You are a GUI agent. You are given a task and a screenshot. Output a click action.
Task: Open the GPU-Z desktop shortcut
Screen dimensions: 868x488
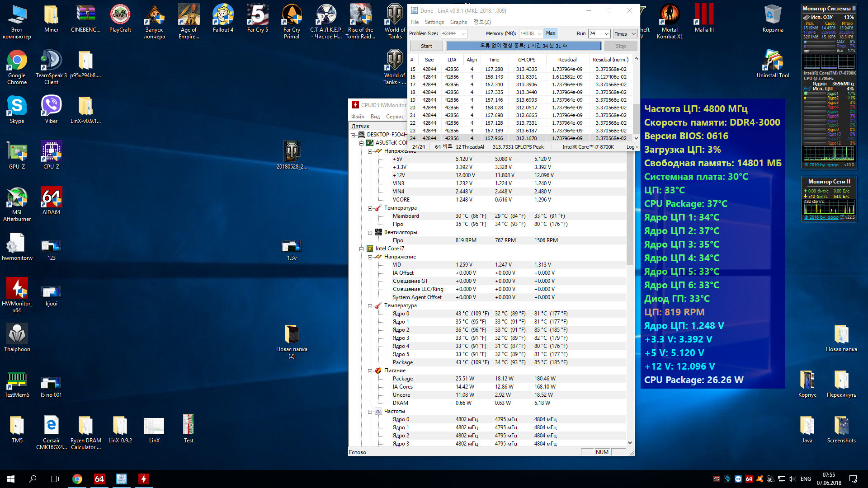pos(17,152)
